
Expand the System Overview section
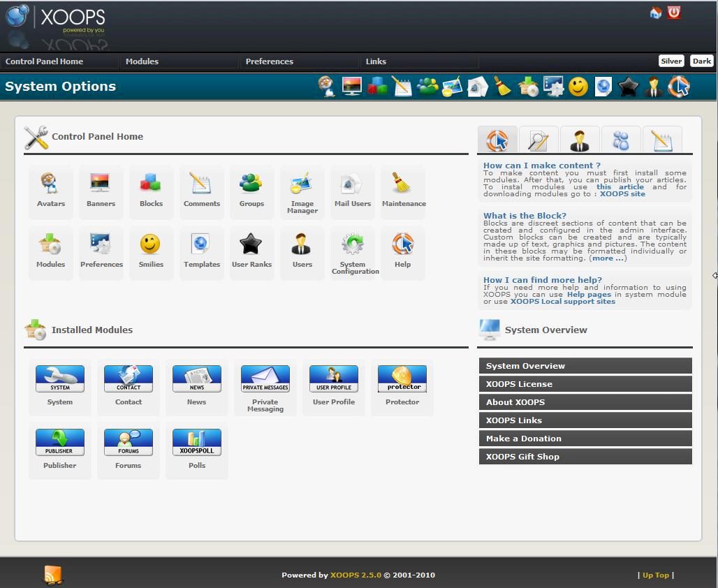click(585, 366)
